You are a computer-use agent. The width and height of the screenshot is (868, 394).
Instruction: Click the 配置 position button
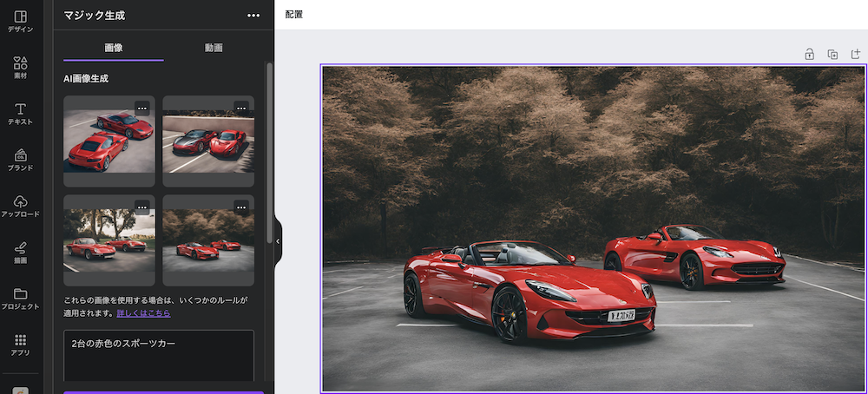pos(294,15)
